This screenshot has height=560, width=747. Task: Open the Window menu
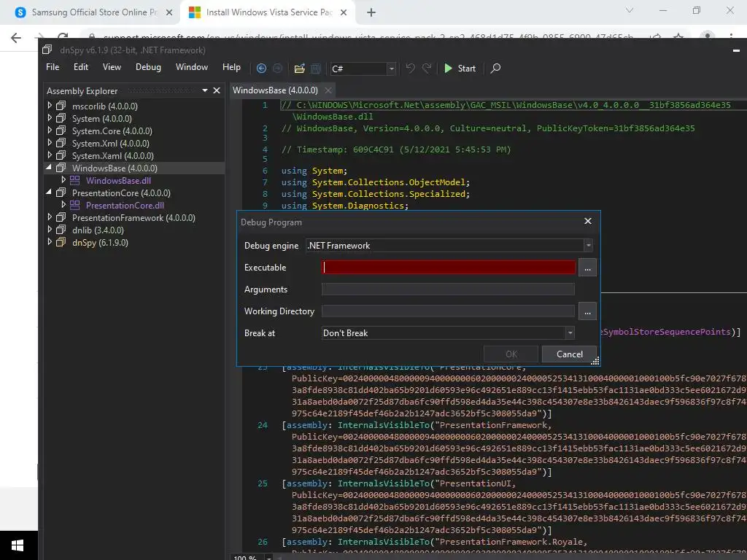click(192, 67)
